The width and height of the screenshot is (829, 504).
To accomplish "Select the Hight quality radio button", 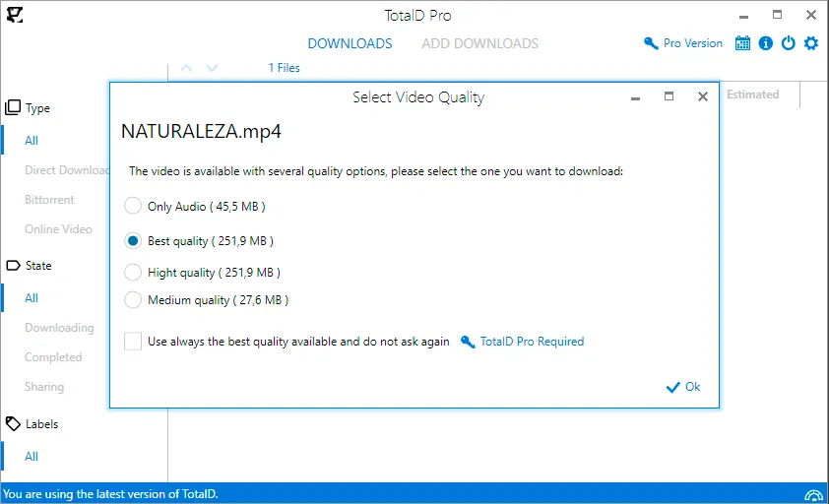I will coord(133,273).
